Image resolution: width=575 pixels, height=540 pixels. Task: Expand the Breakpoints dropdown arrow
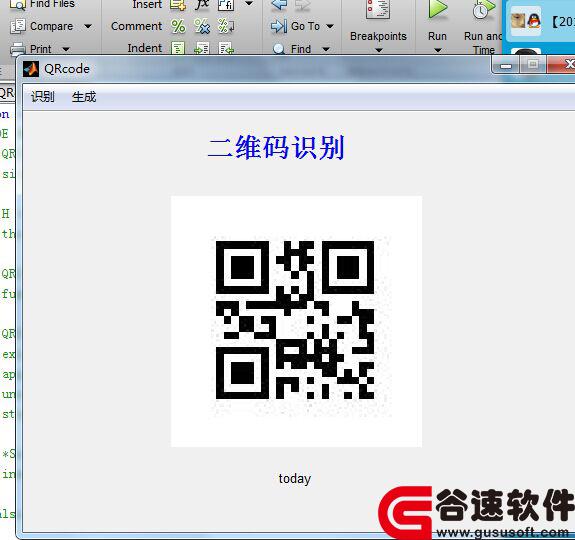pos(378,50)
